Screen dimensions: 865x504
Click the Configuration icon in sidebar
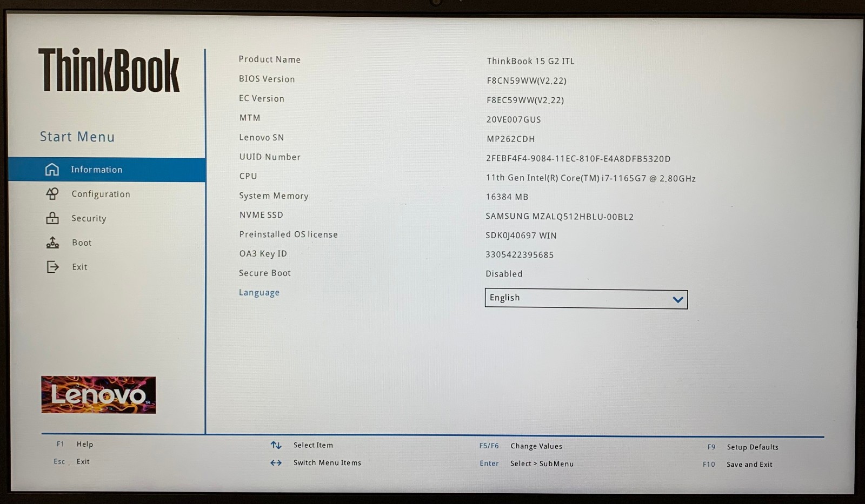52,193
